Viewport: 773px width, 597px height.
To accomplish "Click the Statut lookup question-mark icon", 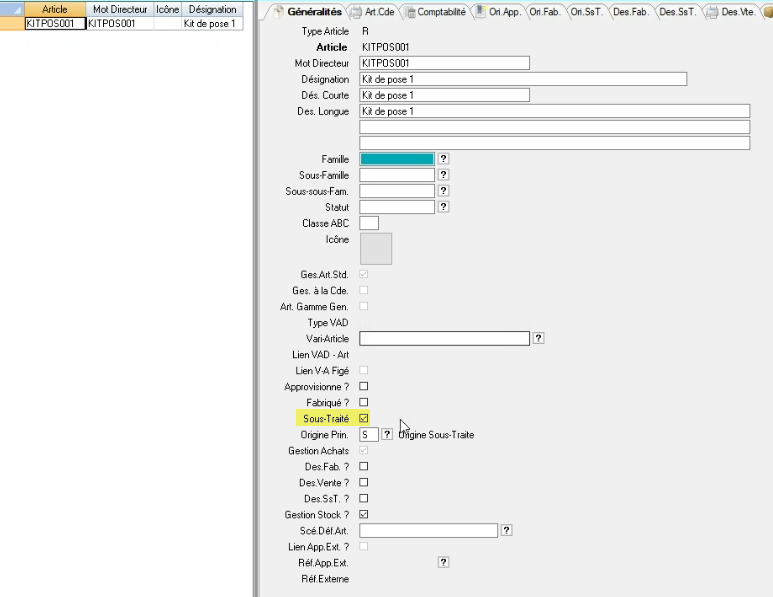I will [444, 207].
